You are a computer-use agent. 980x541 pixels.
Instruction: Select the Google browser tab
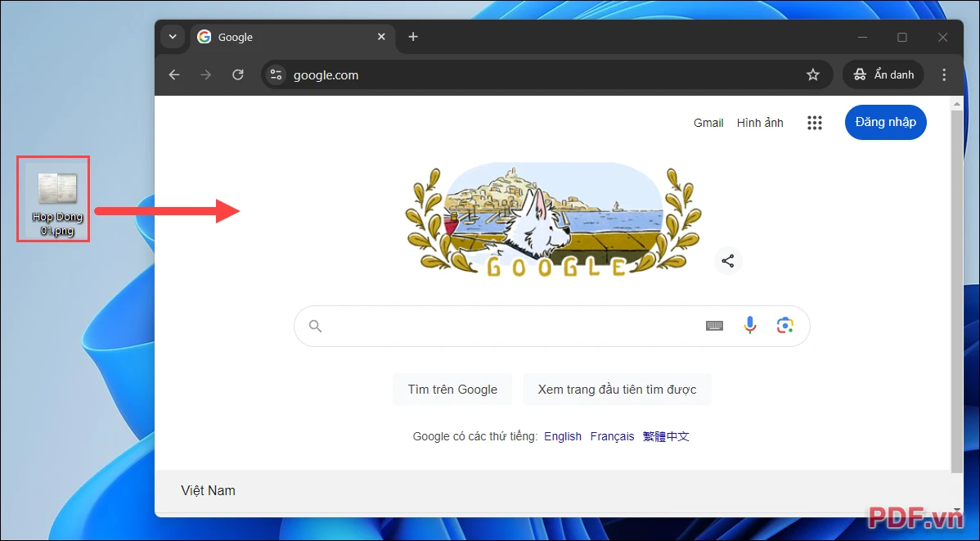pyautogui.click(x=293, y=38)
